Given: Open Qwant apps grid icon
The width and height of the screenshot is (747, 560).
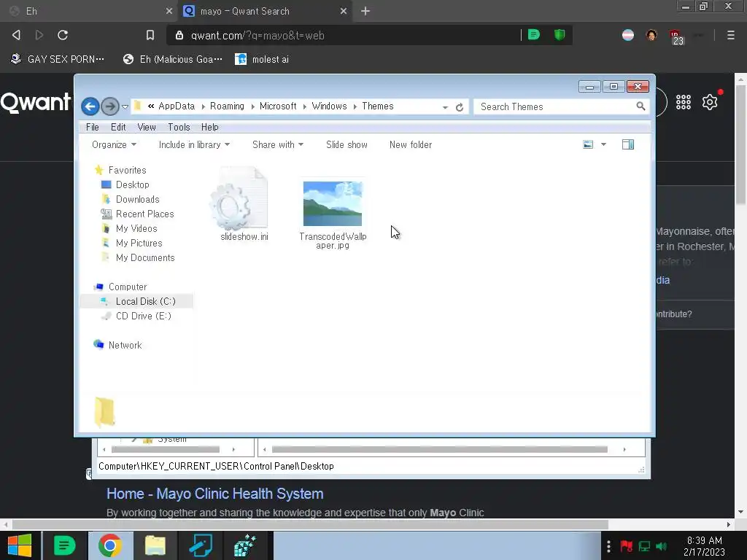Looking at the screenshot, I should point(683,102).
